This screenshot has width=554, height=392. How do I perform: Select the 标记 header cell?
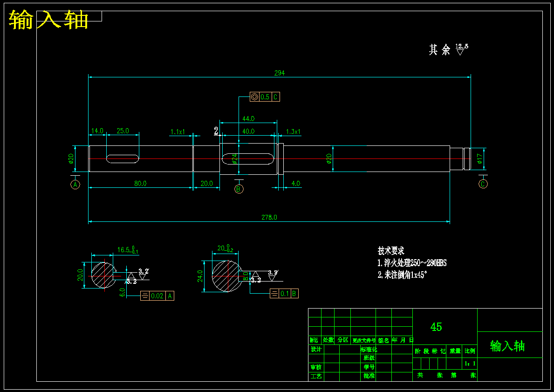pos(314,340)
